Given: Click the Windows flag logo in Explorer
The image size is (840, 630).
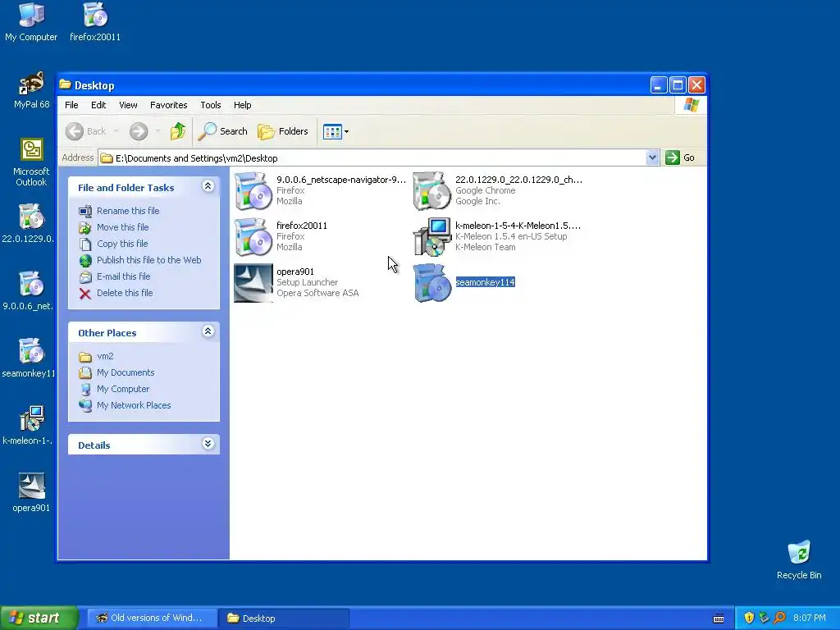Looking at the screenshot, I should click(x=691, y=105).
